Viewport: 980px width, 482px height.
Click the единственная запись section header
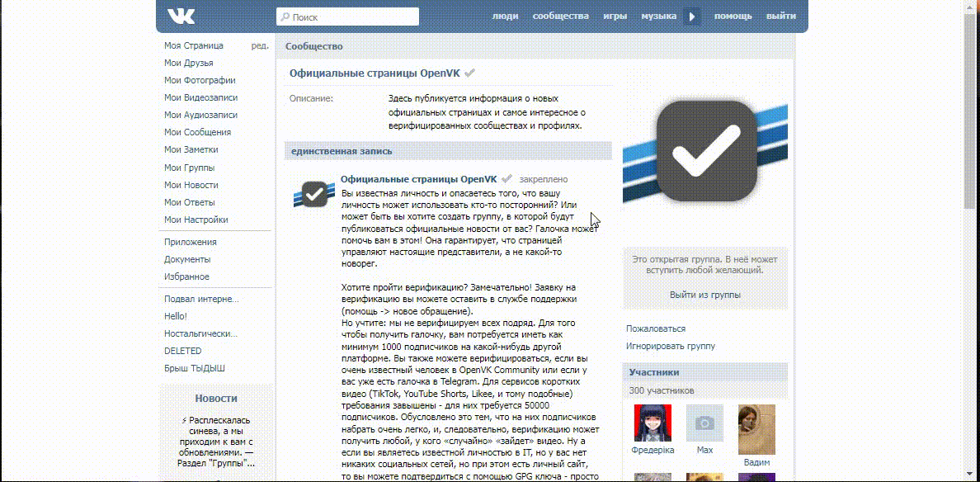coord(447,151)
